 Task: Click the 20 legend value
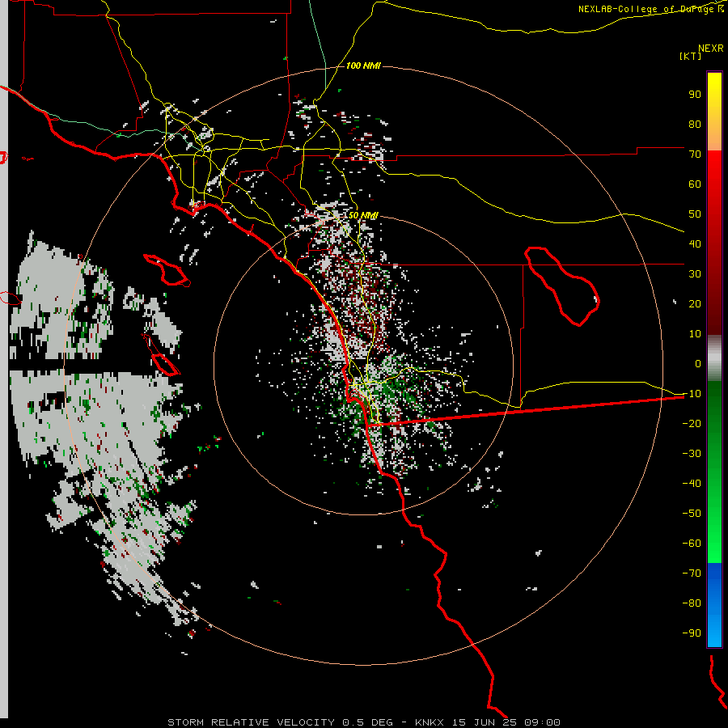695,304
